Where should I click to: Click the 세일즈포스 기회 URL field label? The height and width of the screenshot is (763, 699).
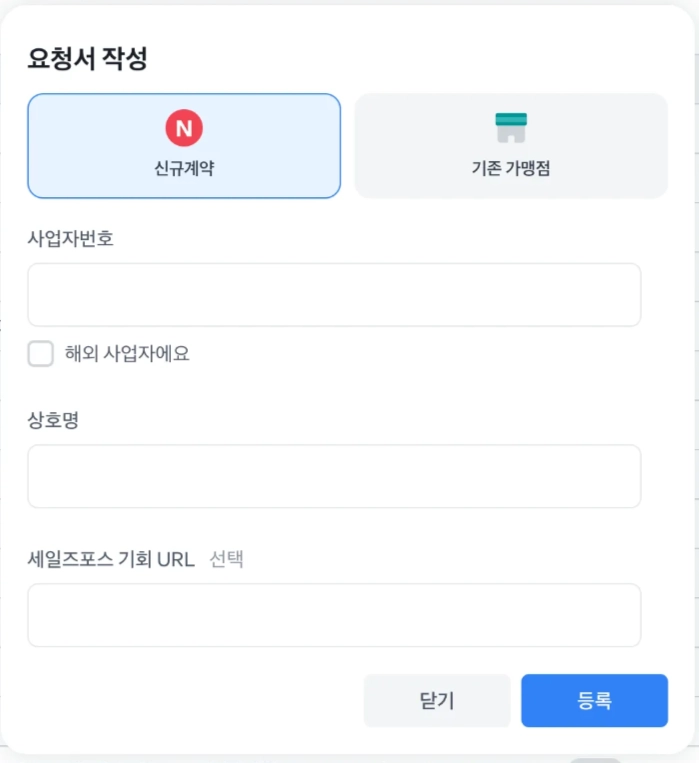(111, 560)
